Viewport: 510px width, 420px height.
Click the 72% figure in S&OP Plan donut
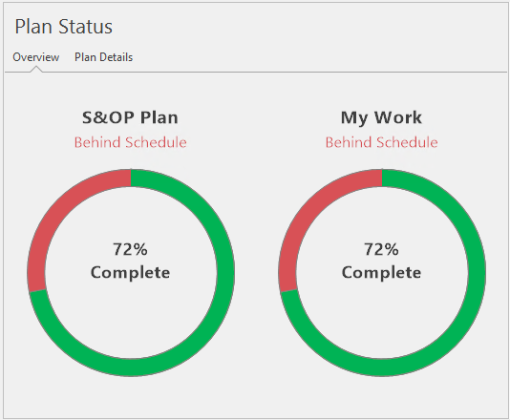pyautogui.click(x=131, y=250)
